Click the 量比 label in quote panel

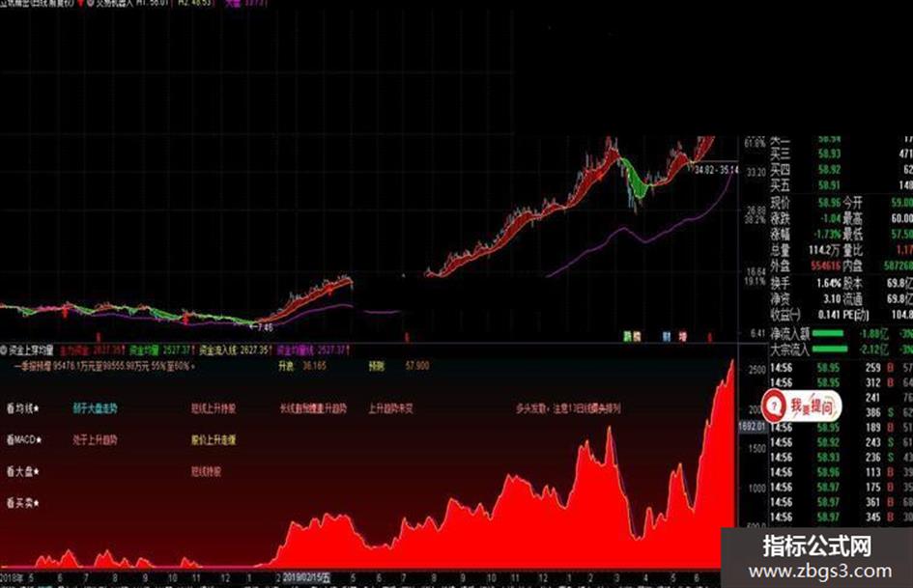coord(852,250)
